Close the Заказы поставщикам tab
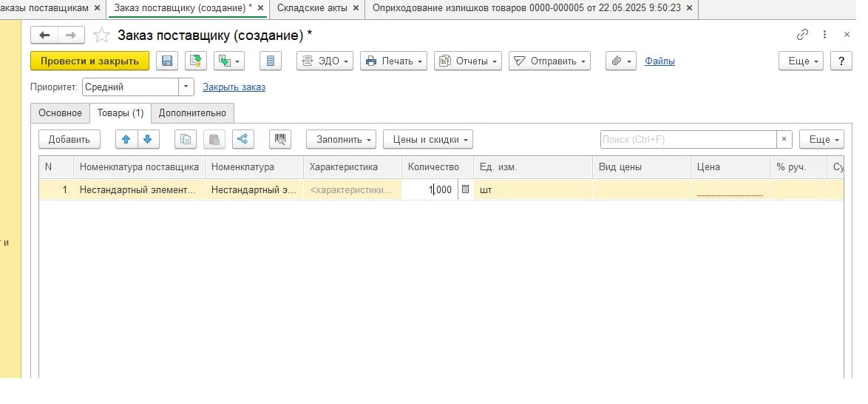This screenshot has width=868, height=404. pos(98,7)
